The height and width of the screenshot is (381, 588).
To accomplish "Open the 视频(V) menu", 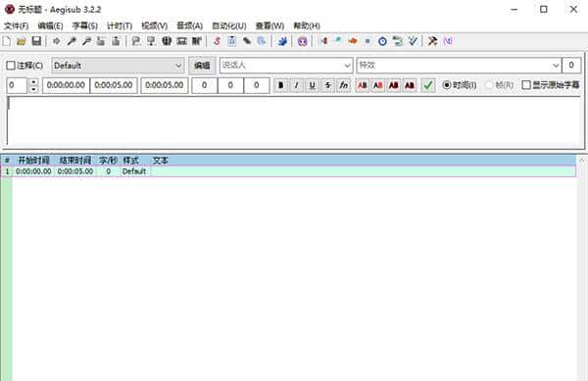I will click(154, 25).
